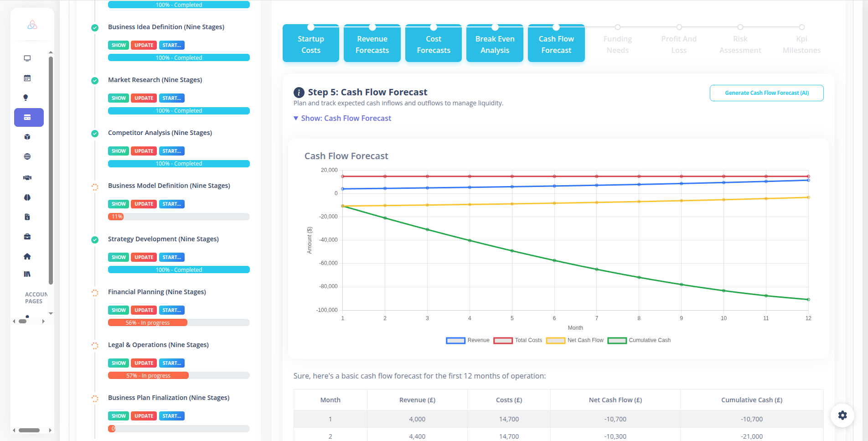
Task: Click Generate Cash Flow Forecast (AI) button
Action: click(766, 93)
